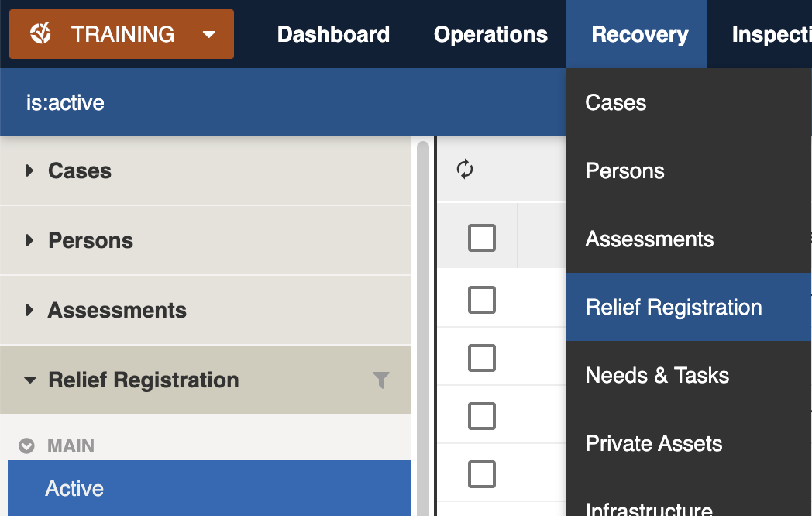Tick the select-all checkbox in the header row
The image size is (812, 516).
pyautogui.click(x=482, y=238)
